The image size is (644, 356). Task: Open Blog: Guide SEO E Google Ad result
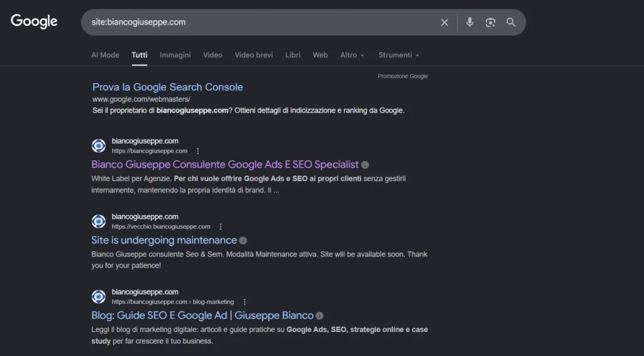click(202, 315)
